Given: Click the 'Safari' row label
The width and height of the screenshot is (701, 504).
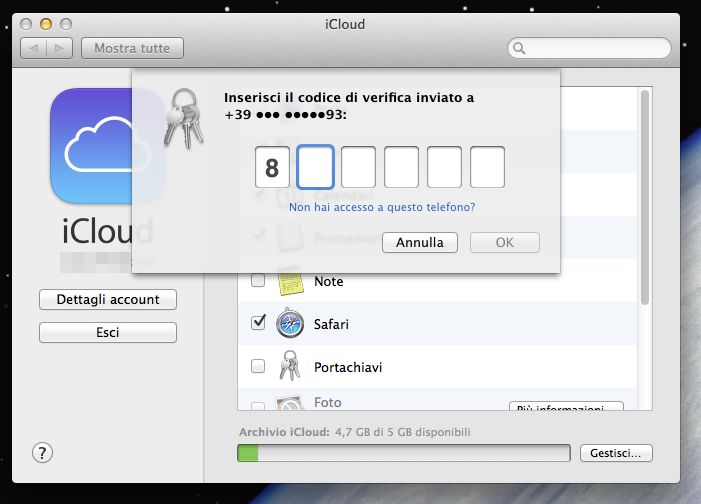Looking at the screenshot, I should [331, 324].
